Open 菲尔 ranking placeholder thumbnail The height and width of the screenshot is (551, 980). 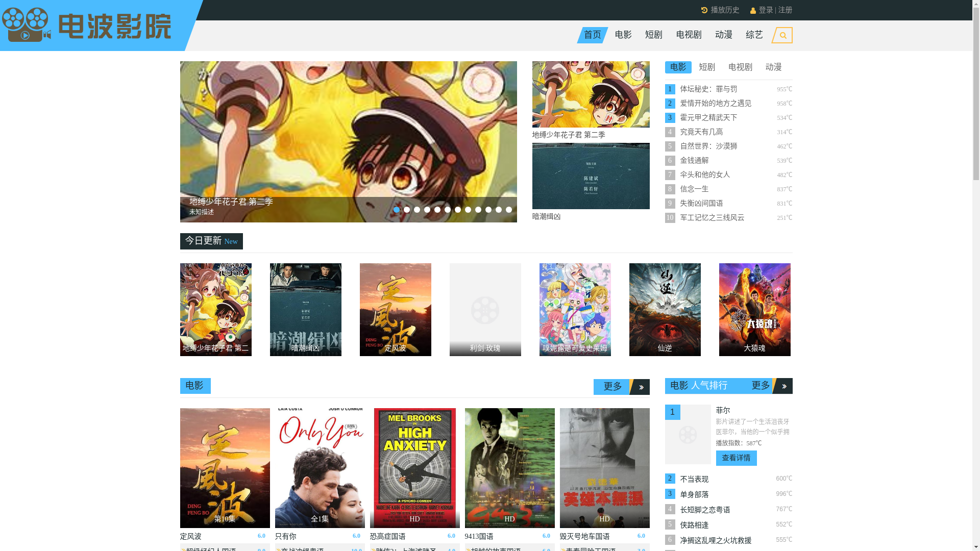click(688, 434)
